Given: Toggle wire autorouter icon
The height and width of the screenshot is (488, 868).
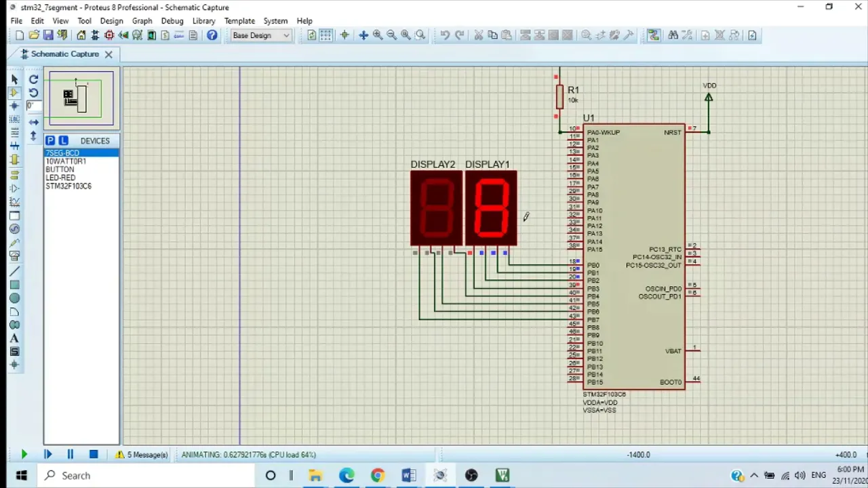Looking at the screenshot, I should (x=654, y=35).
